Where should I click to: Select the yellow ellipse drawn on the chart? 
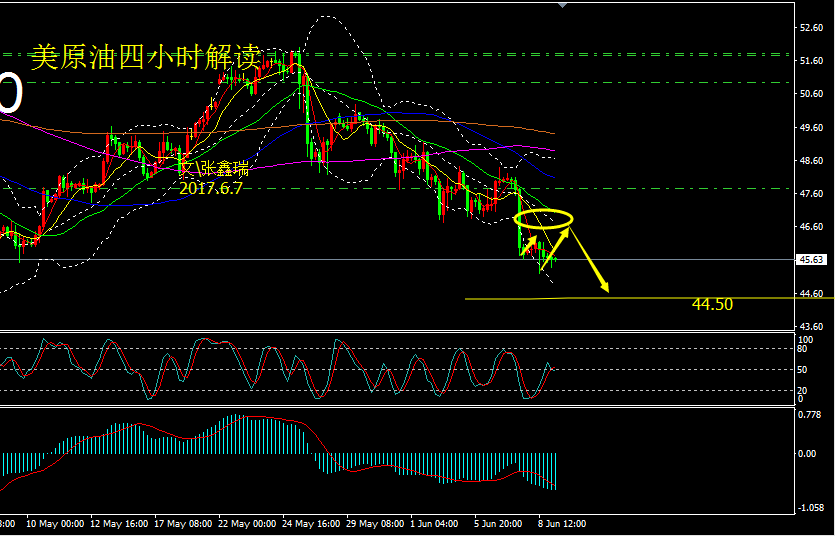(x=544, y=217)
